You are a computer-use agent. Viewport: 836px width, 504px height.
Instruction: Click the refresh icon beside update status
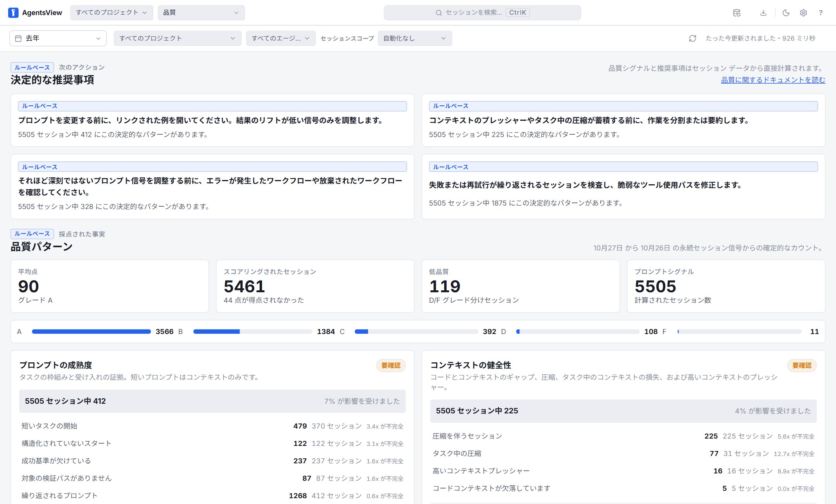692,38
